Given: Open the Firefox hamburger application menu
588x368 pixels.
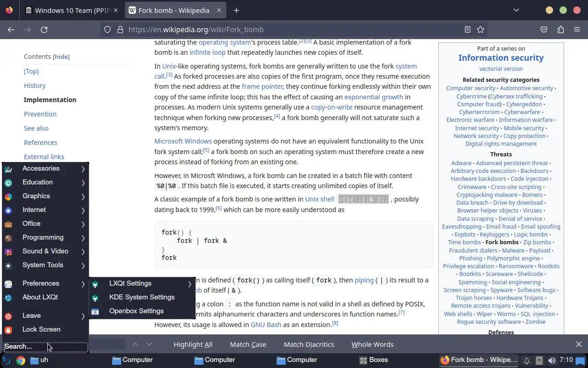Looking at the screenshot, I should [x=577, y=29].
